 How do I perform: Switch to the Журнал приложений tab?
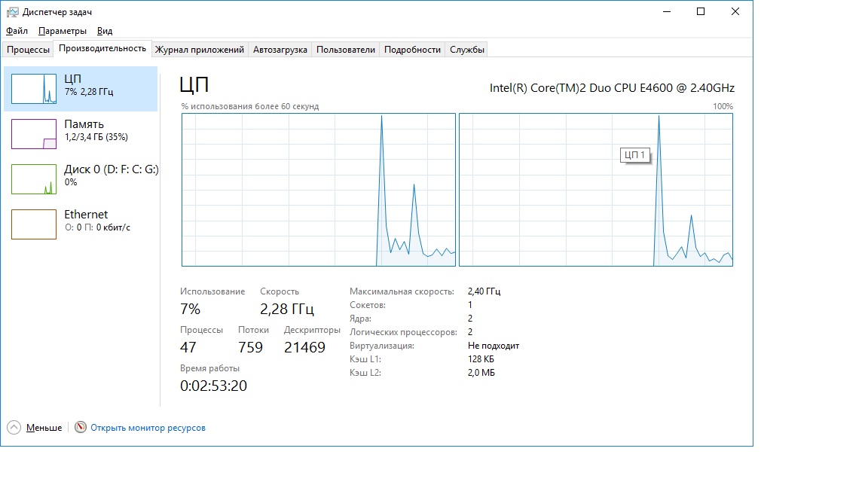point(199,50)
